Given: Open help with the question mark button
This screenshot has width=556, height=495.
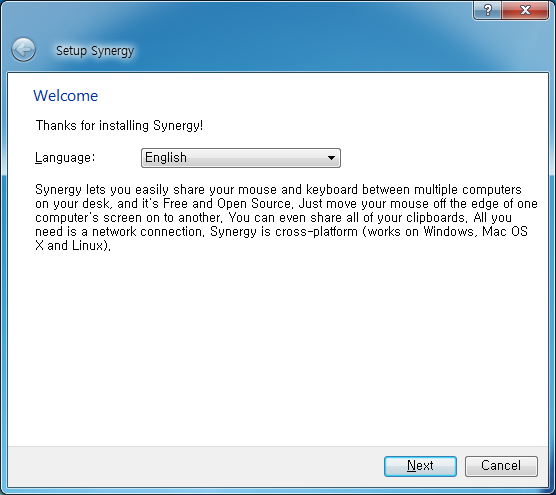Looking at the screenshot, I should [488, 10].
